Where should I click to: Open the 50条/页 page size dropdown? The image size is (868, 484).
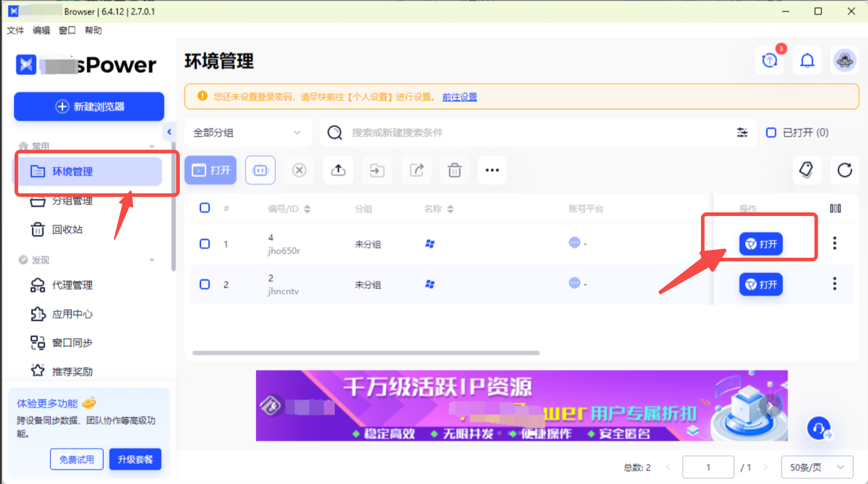coord(817,467)
